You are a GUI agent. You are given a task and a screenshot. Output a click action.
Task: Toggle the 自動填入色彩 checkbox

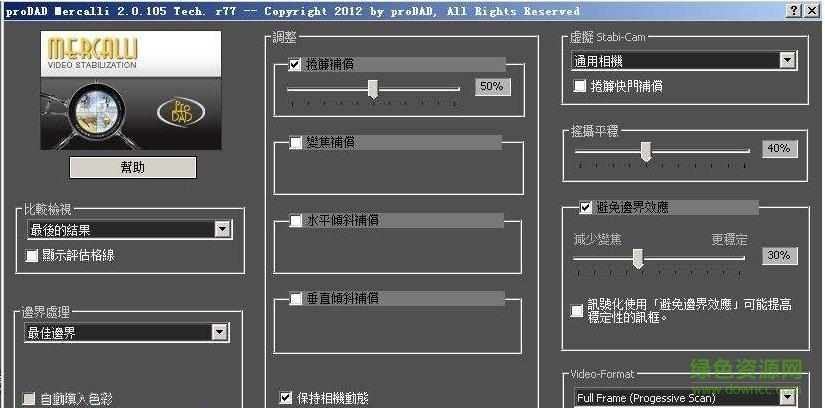coord(29,399)
